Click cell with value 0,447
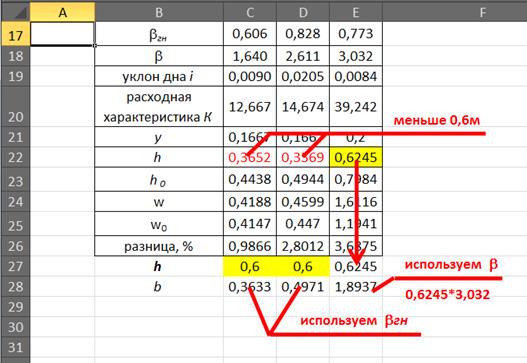This screenshot has height=363, width=527. 303,224
